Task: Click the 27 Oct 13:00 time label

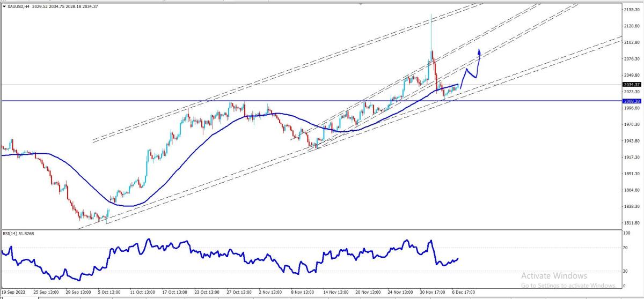Action: 239,293
